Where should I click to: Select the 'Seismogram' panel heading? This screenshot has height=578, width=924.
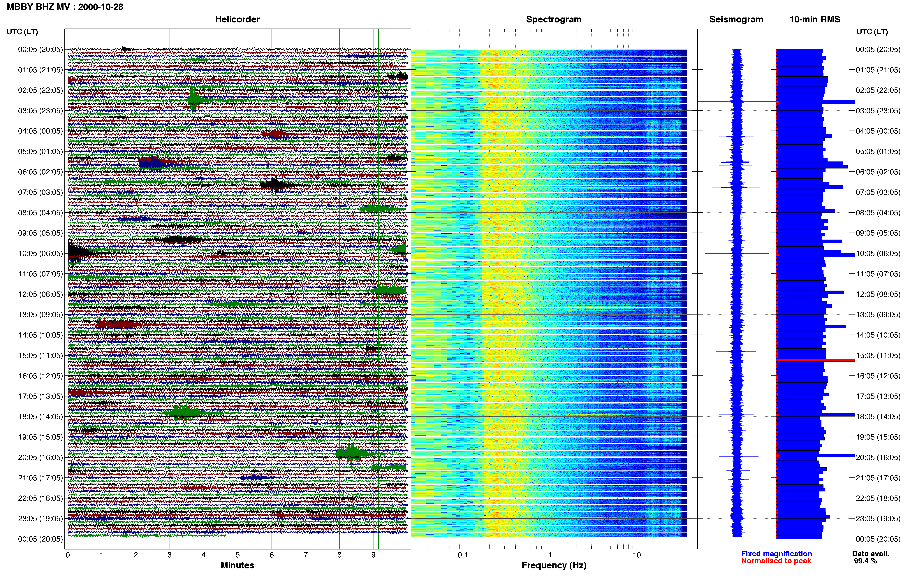point(736,19)
